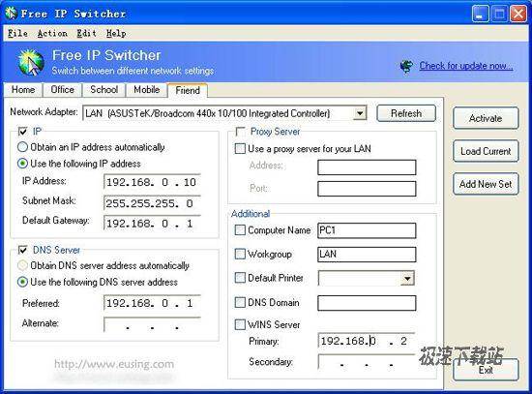
Task: Enable the Default Printer checkbox
Action: [240, 278]
